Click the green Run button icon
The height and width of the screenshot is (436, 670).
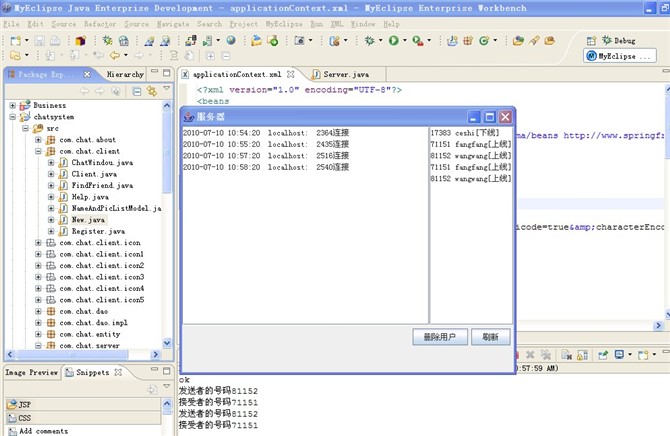(x=394, y=41)
